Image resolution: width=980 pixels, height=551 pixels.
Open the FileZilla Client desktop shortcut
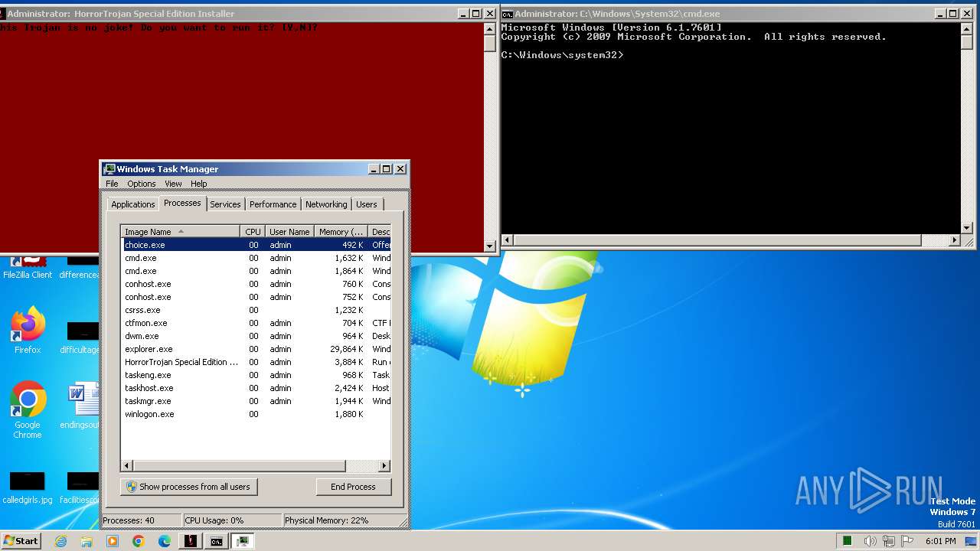point(28,267)
